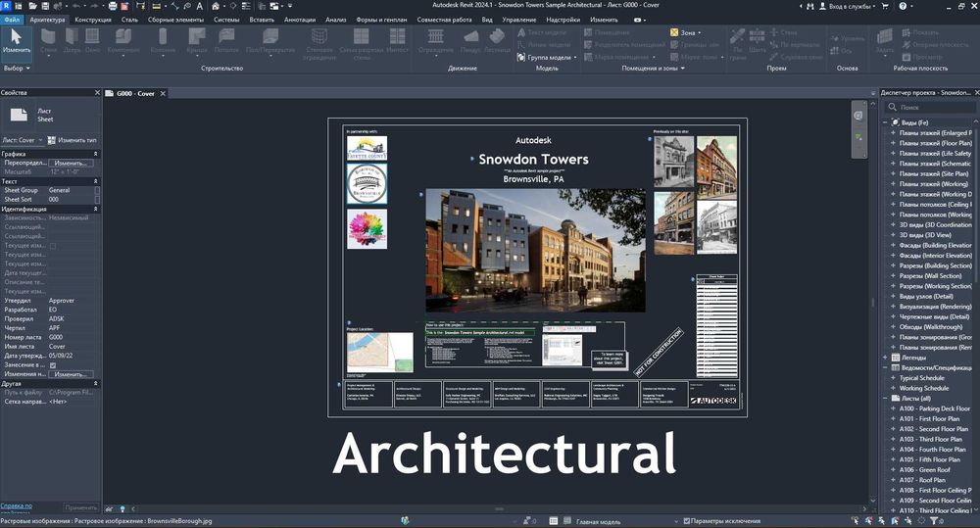Collapse the 'Идентификация' properties section
980x528 pixels.
pos(96,209)
